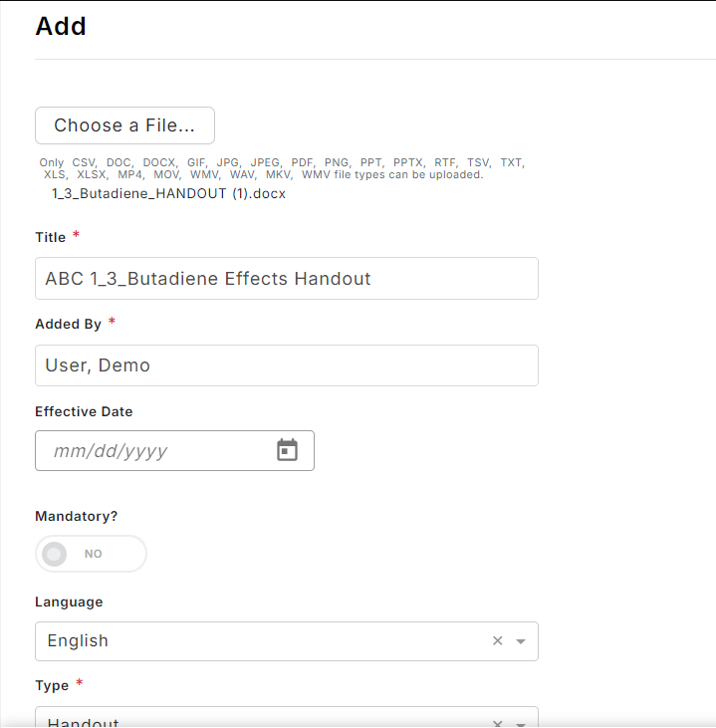Viewport: 716px width, 728px height.
Task: Expand the Type dropdown arrow
Action: [x=521, y=724]
